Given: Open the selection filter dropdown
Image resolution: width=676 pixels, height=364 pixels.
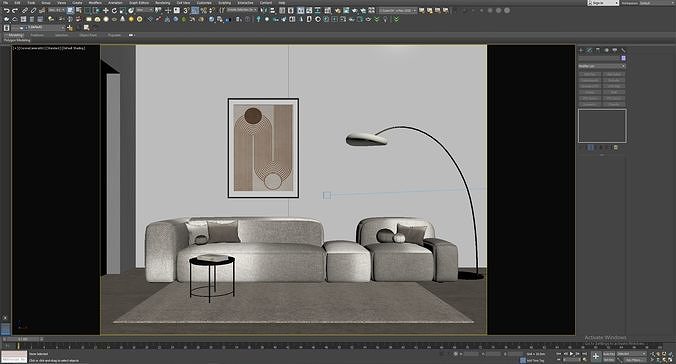Looking at the screenshot, I should pyautogui.click(x=56, y=10).
